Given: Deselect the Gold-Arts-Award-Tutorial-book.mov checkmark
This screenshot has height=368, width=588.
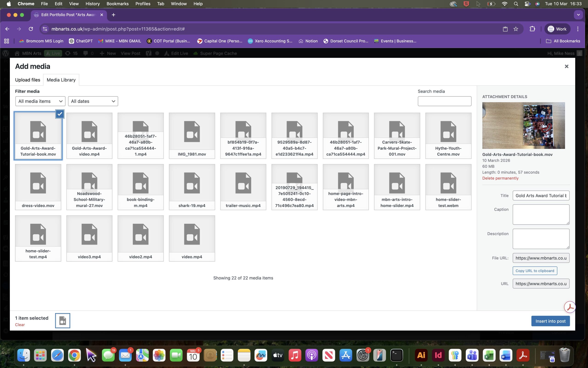Looking at the screenshot, I should (x=60, y=114).
